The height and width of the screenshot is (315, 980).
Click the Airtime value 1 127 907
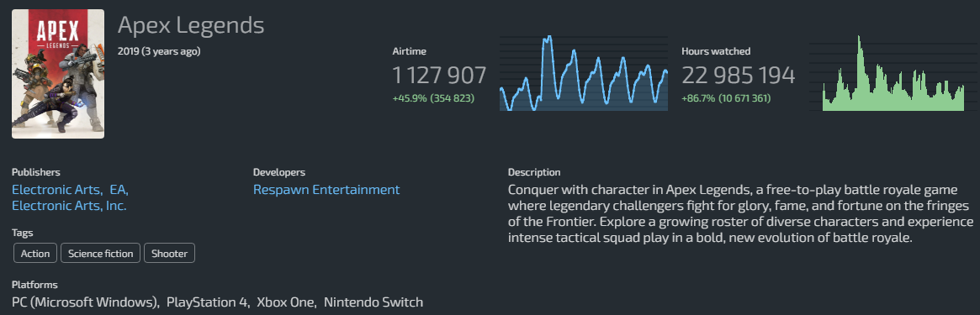point(439,76)
